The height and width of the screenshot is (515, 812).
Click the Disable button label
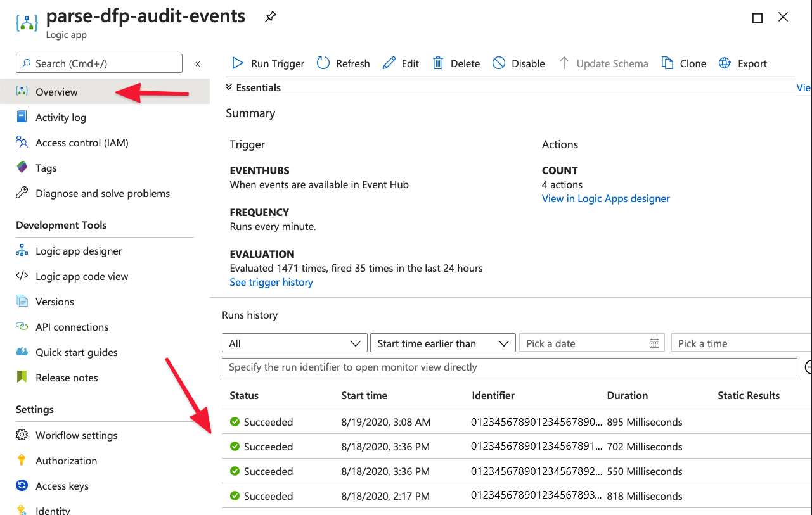tap(528, 63)
